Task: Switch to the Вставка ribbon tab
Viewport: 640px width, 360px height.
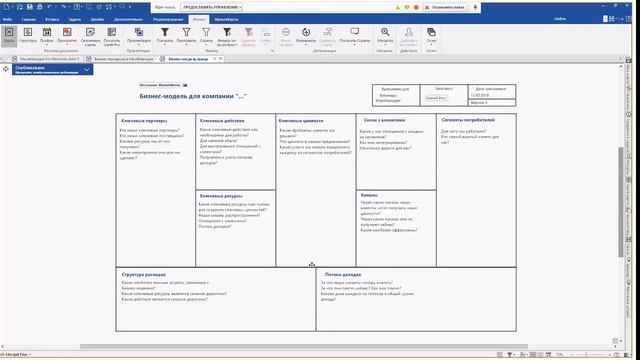Action: pos(52,19)
